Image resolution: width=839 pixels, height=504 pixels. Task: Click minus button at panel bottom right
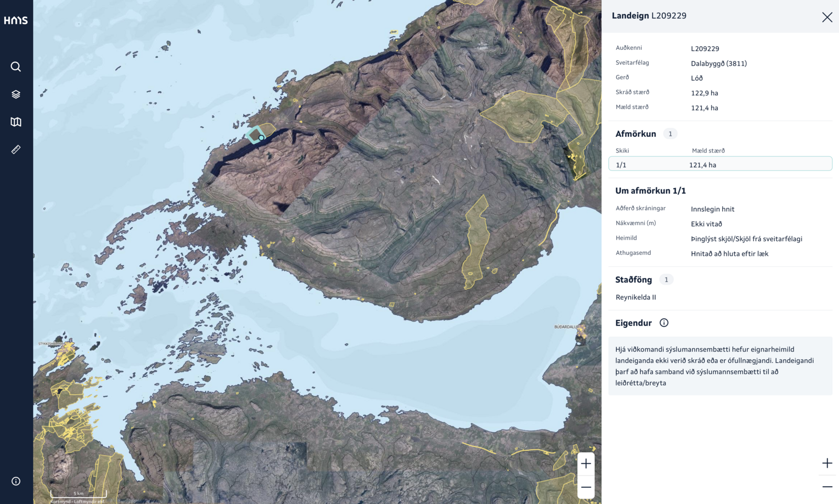(827, 487)
